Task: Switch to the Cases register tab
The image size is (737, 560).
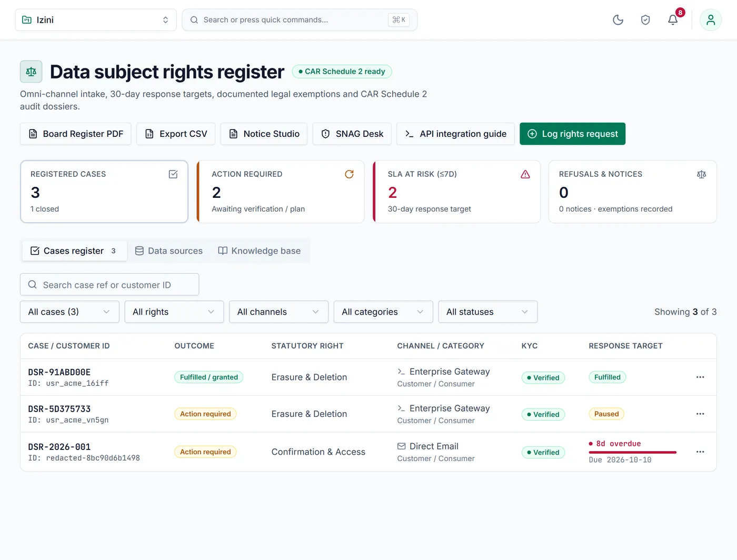Action: [75, 251]
